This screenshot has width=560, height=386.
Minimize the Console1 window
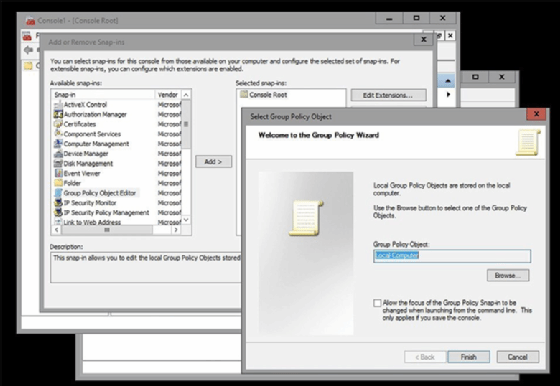(x=389, y=18)
